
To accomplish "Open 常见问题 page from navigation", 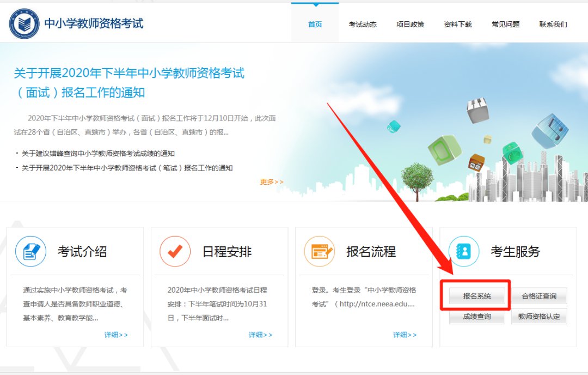I will tap(505, 25).
